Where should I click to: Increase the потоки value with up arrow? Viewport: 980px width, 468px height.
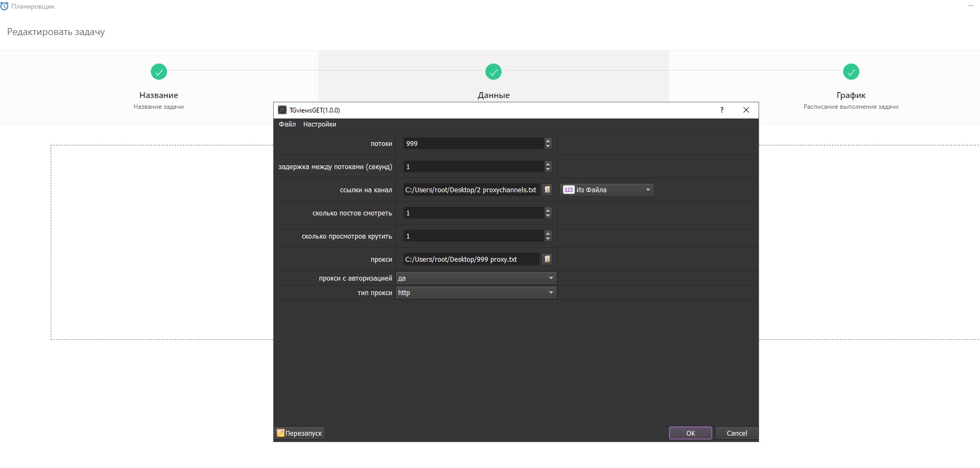(x=548, y=141)
